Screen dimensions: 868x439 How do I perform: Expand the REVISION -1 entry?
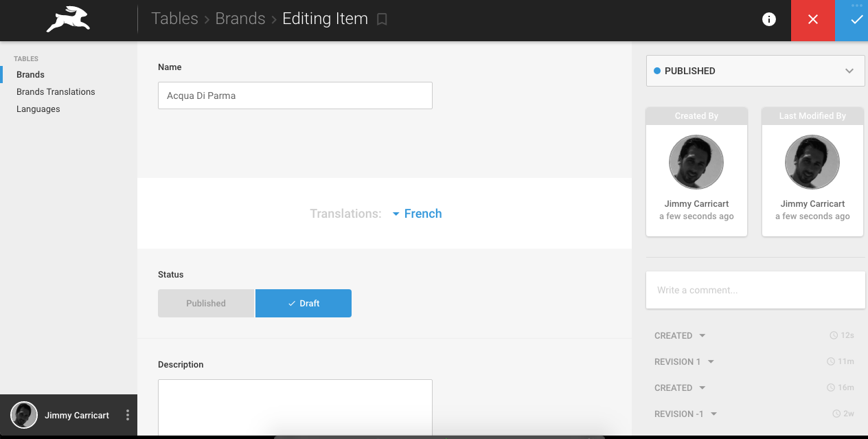point(686,414)
